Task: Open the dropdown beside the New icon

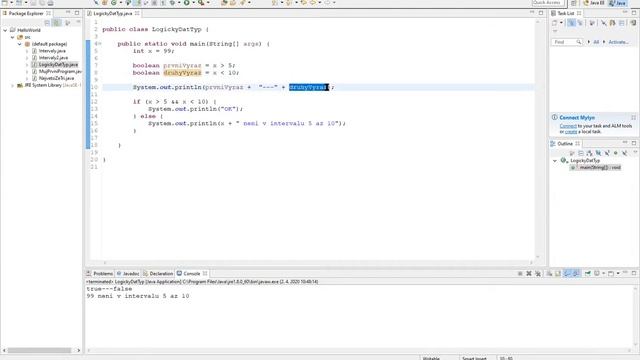Action: [x=11, y=3]
